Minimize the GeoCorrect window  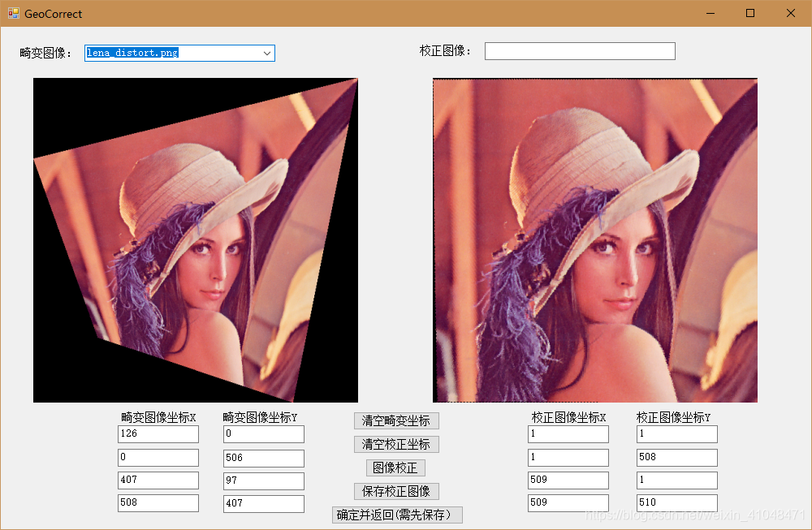pyautogui.click(x=710, y=14)
